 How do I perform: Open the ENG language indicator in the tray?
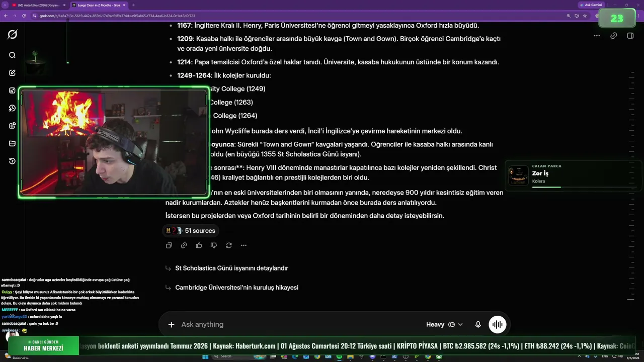[x=605, y=357]
